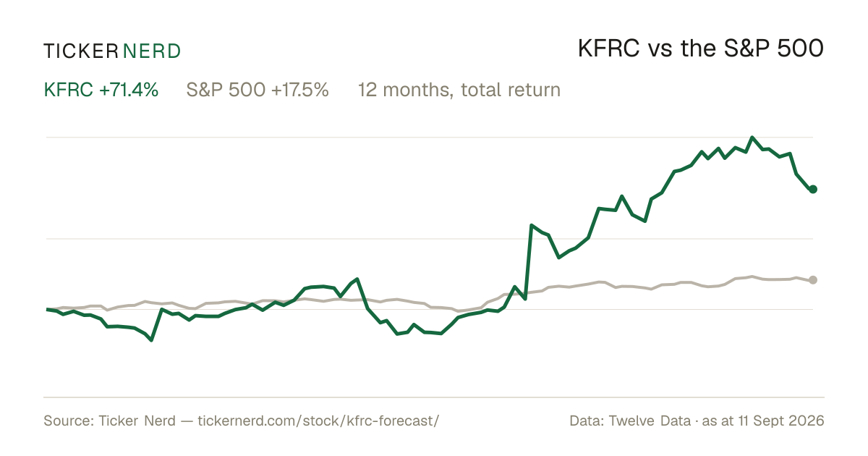868x456 pixels.
Task: Click green end-point dot of KFRC line
Action: tap(813, 189)
